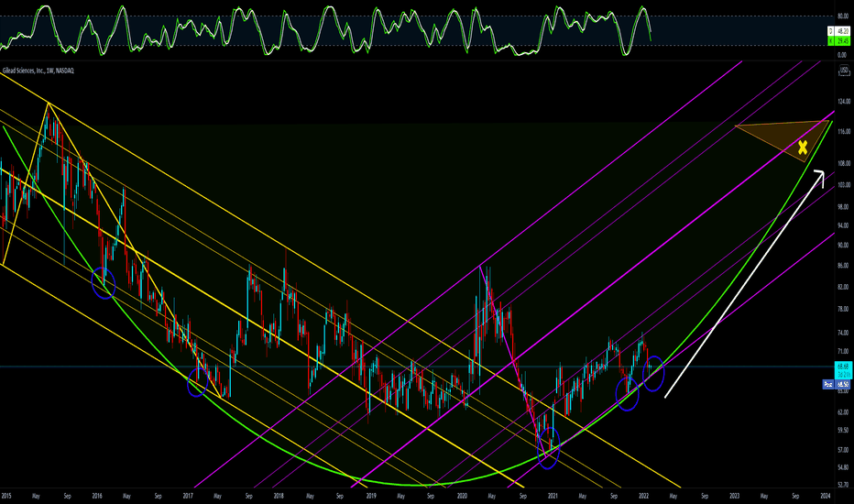The image size is (854, 504).
Task: Click the 86.00 price axis label
Action: click(x=843, y=266)
